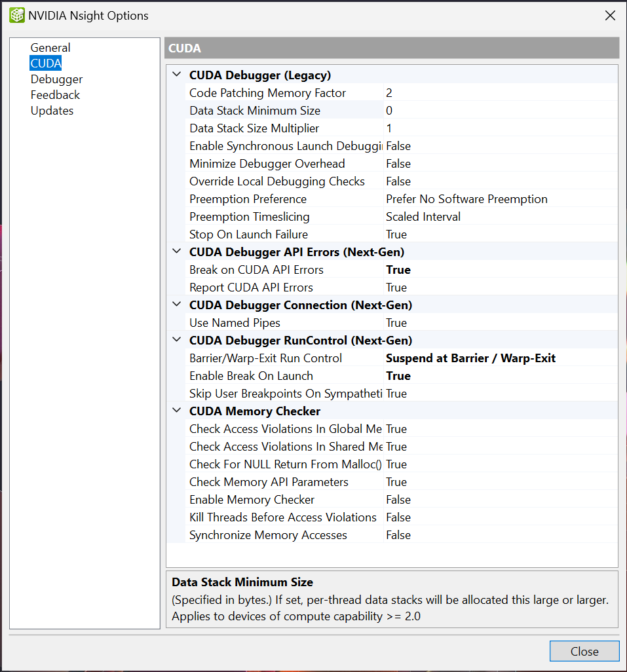
Task: Select Override Local Debugging Checks label
Action: (277, 181)
